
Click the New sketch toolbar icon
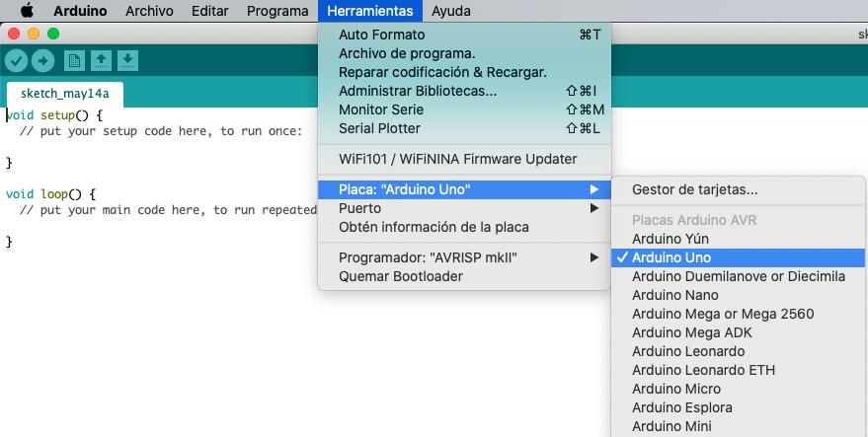74,61
